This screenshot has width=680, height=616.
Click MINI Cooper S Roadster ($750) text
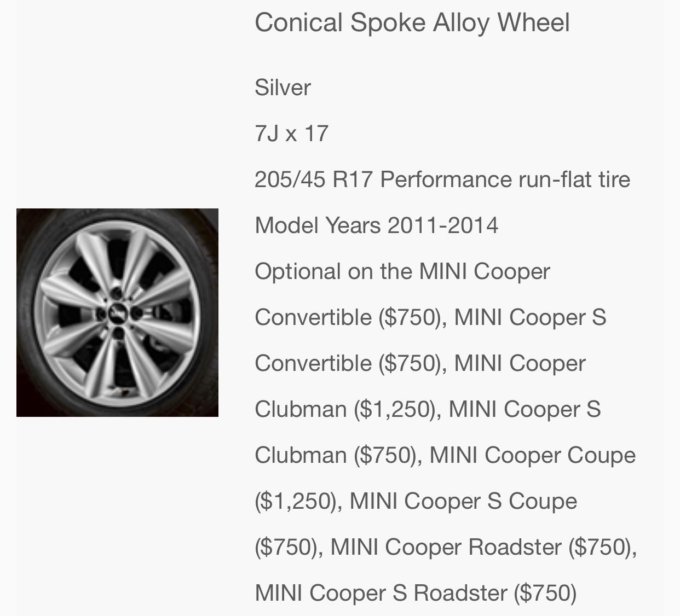(416, 593)
